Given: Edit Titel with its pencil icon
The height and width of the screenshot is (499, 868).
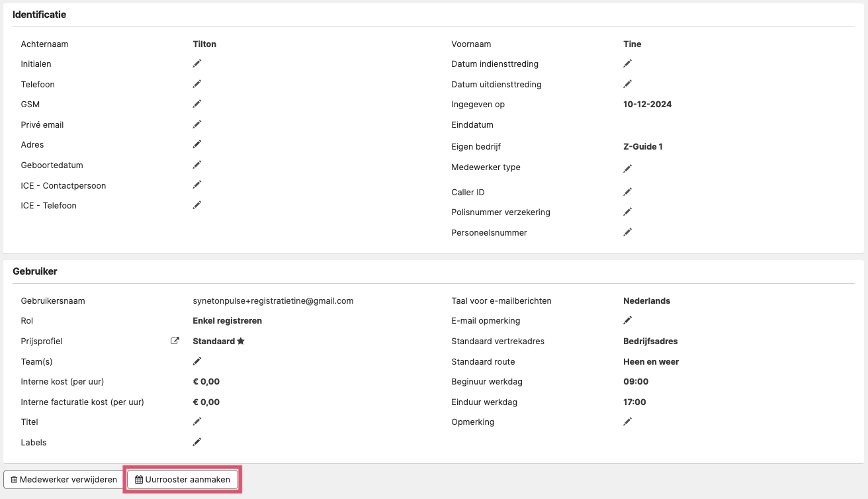Looking at the screenshot, I should coord(197,422).
